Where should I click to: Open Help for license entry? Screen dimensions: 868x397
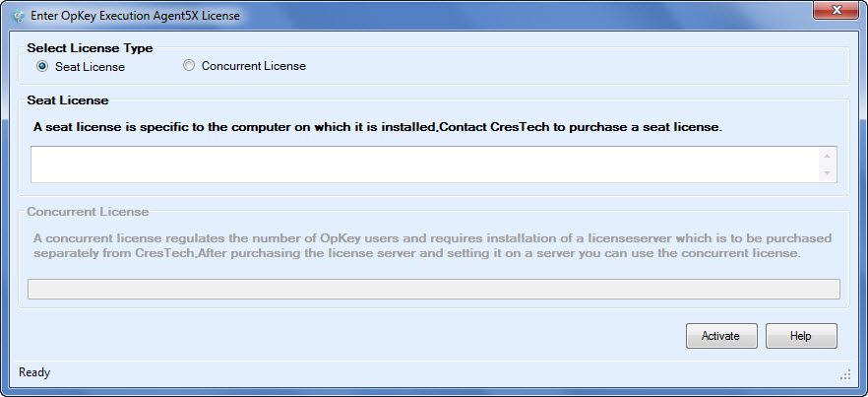point(801,336)
